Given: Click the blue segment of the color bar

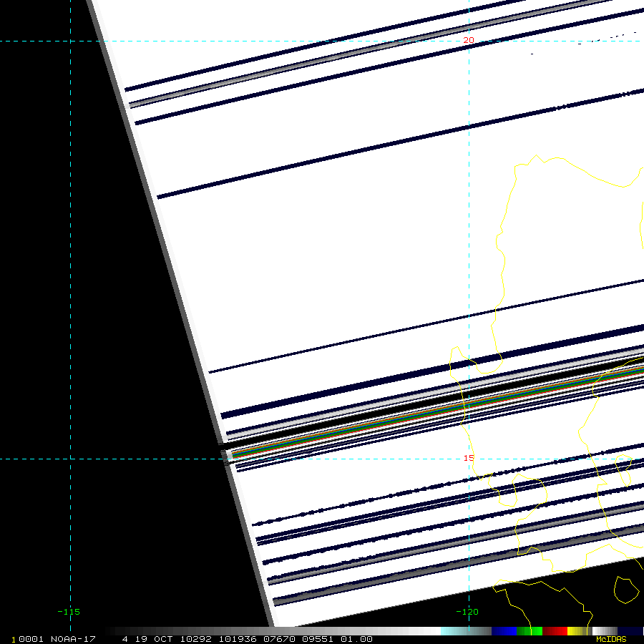Looking at the screenshot, I should click(x=504, y=631).
